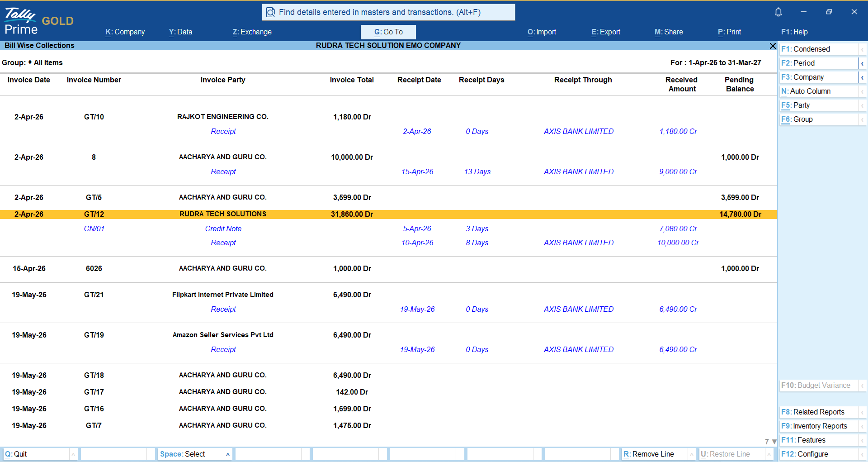Open the G: Go To menu
The width and height of the screenshot is (868, 462).
[388, 32]
